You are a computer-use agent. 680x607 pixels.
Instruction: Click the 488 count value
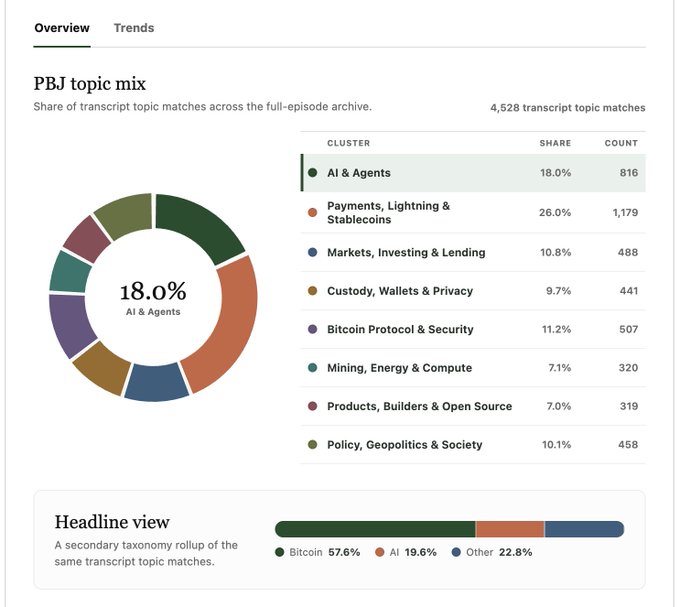[628, 252]
